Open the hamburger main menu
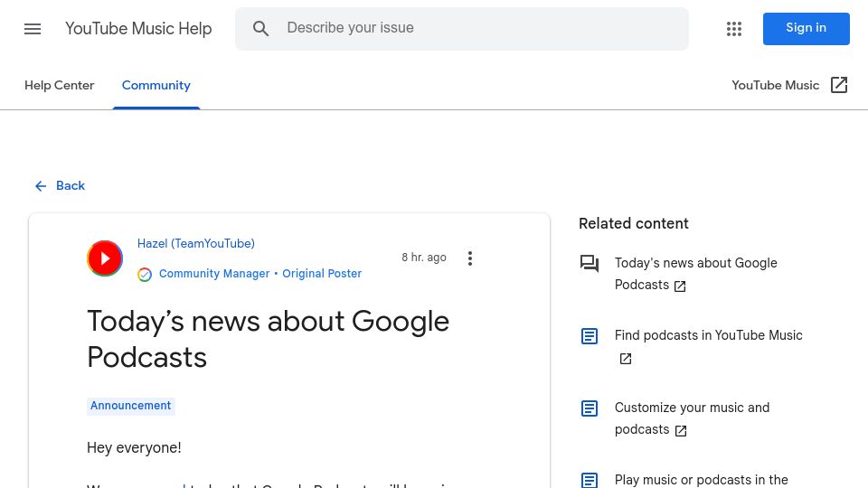Viewport: 868px width, 488px height. [x=33, y=29]
